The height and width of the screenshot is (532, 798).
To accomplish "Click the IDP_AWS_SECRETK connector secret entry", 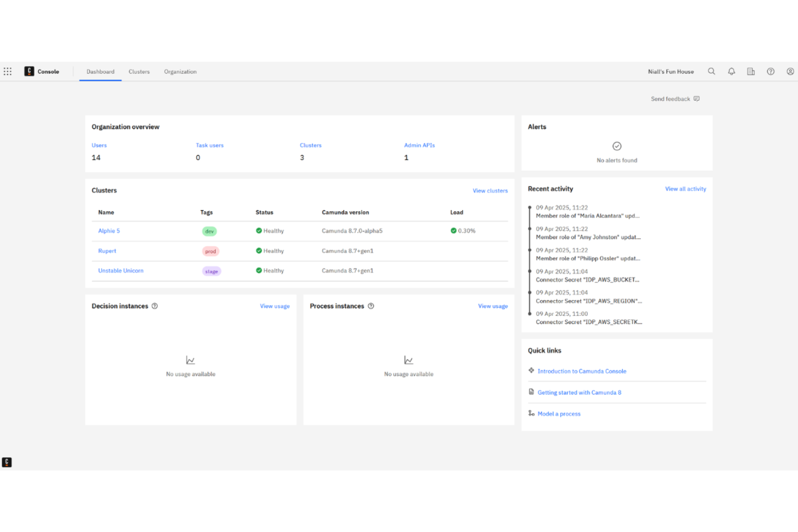I will [x=589, y=318].
